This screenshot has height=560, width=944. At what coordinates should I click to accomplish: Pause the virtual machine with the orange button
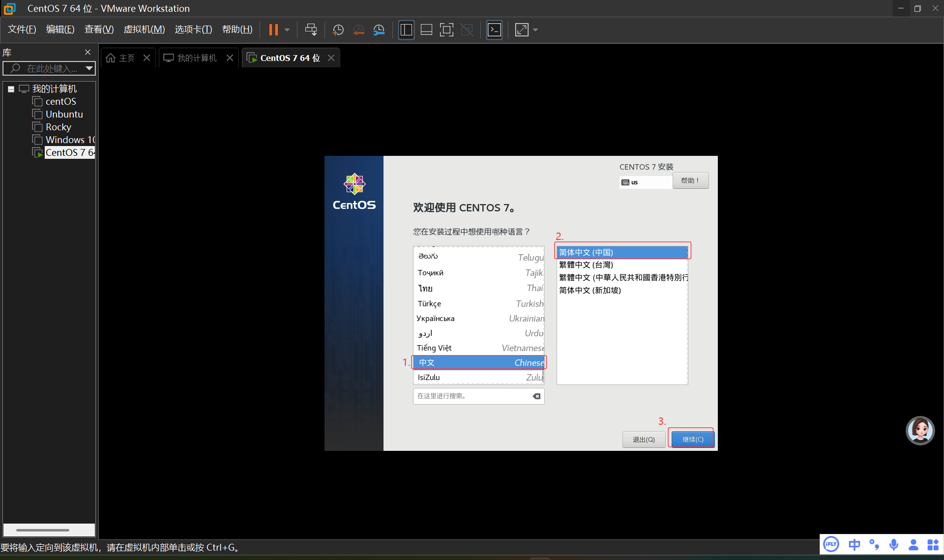click(273, 30)
